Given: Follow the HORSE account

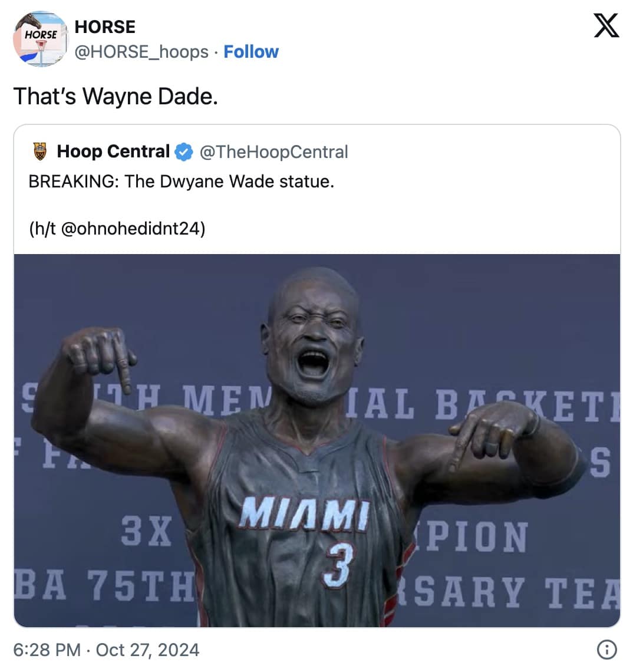Looking at the screenshot, I should (x=251, y=52).
